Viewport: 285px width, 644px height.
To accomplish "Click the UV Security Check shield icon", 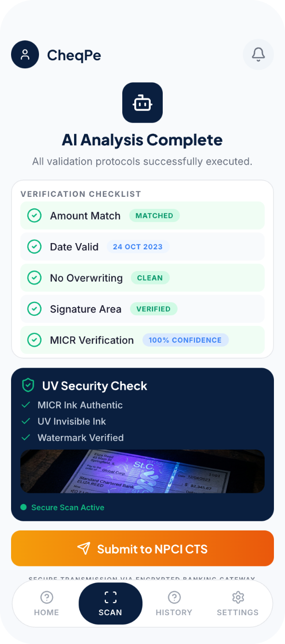I will click(28, 385).
